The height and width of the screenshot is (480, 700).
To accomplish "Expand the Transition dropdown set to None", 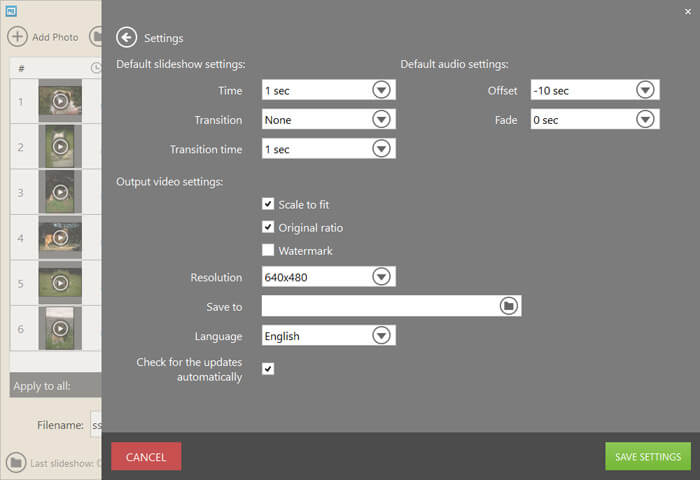I will tap(381, 119).
